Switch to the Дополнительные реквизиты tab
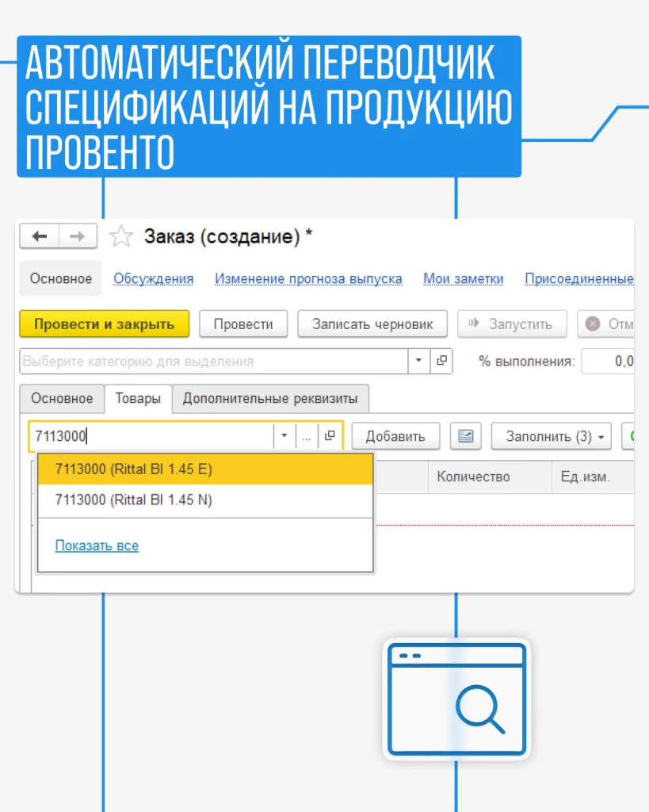Screen dimensions: 649x812 270,398
